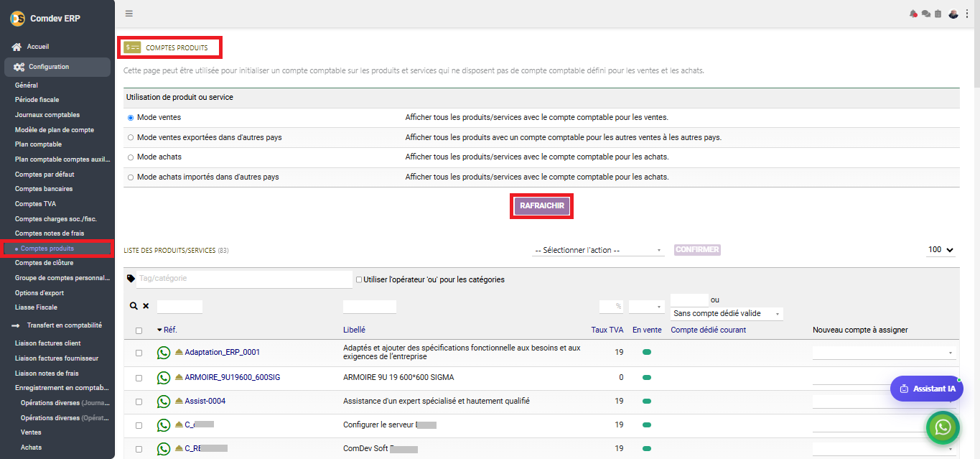
Task: Open the clipboard tasks icon in header
Action: [x=938, y=14]
